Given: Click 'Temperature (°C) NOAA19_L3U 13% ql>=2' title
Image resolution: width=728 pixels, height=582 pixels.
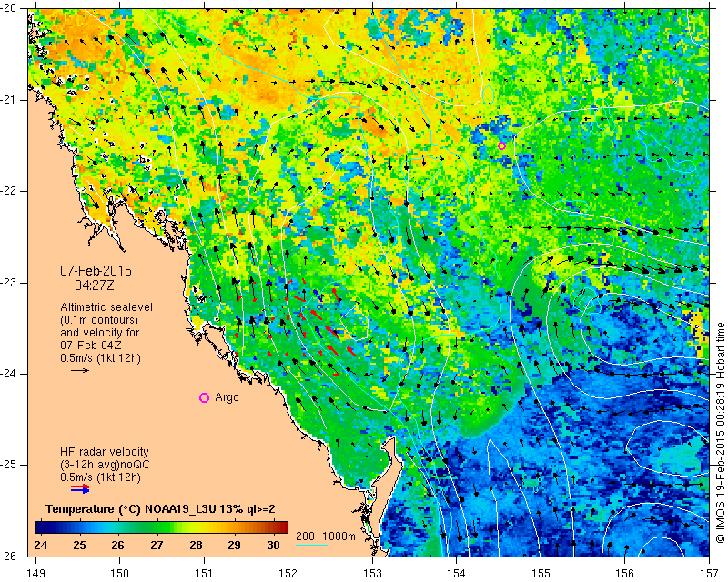Looking at the screenshot, I should point(161,509).
